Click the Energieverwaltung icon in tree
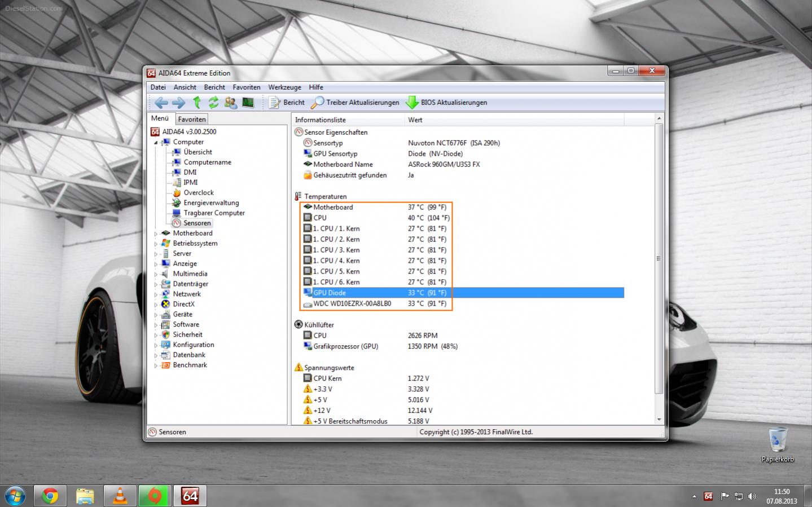Screen dimensions: 812x507 177,203
